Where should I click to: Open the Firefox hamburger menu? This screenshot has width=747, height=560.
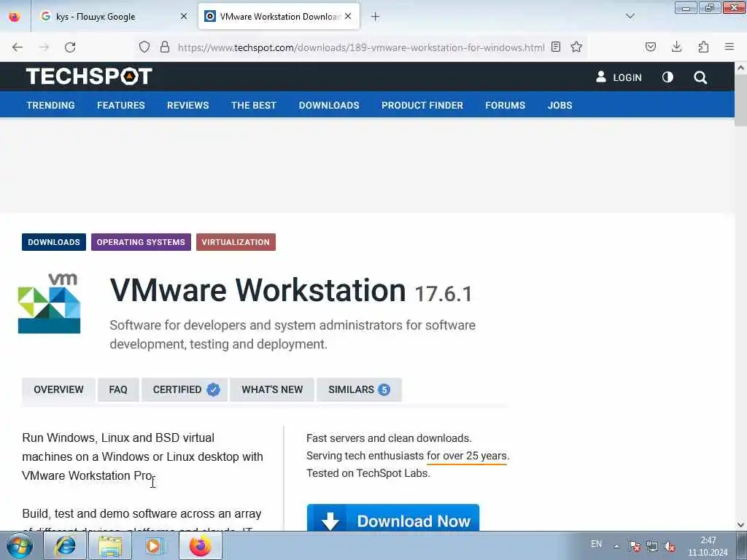[x=729, y=47]
